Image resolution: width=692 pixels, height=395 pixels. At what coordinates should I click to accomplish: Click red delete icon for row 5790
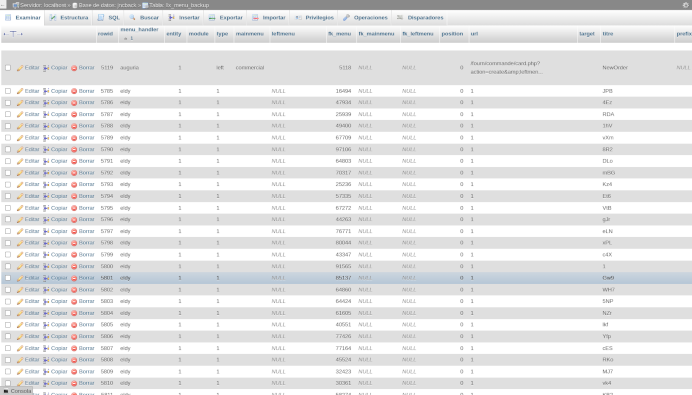click(x=74, y=150)
